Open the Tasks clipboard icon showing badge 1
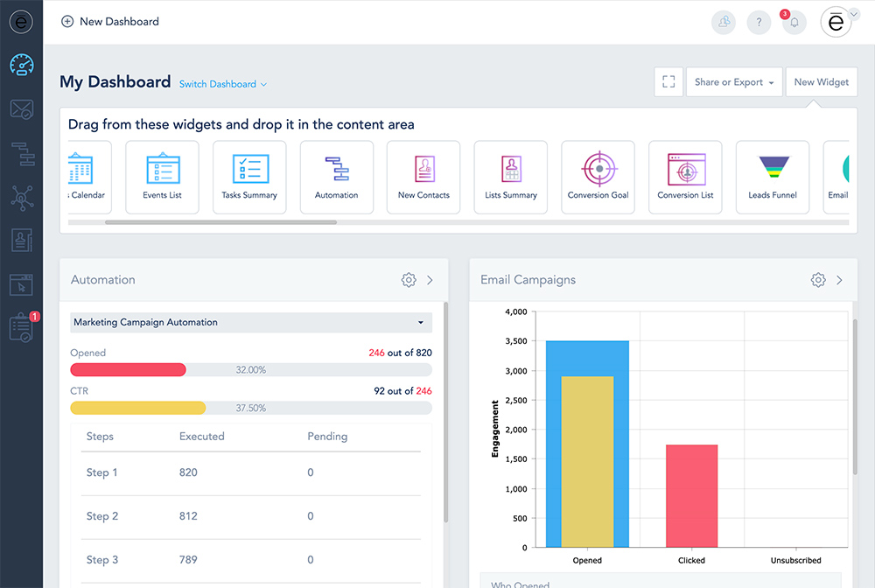 21,327
